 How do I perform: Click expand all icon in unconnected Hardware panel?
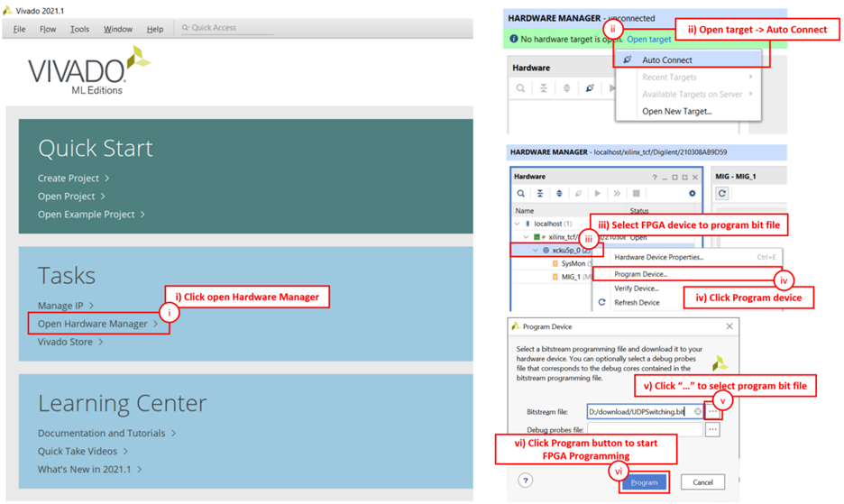[567, 88]
